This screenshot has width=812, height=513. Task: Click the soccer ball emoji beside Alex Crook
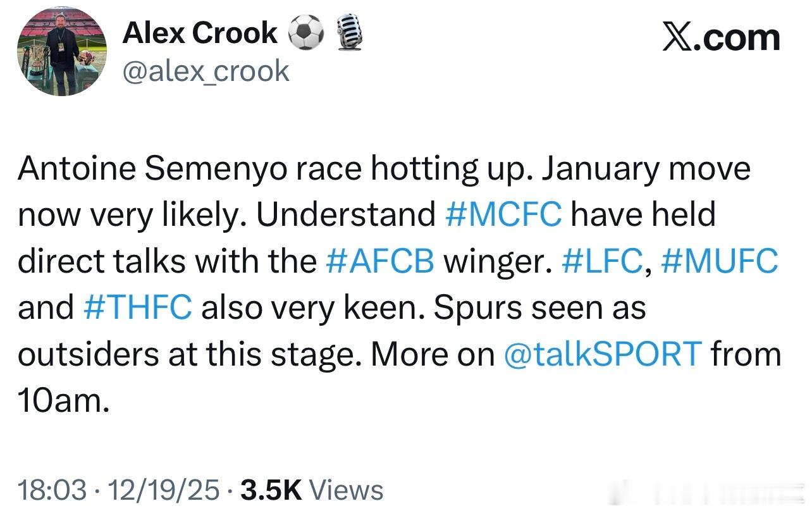306,32
